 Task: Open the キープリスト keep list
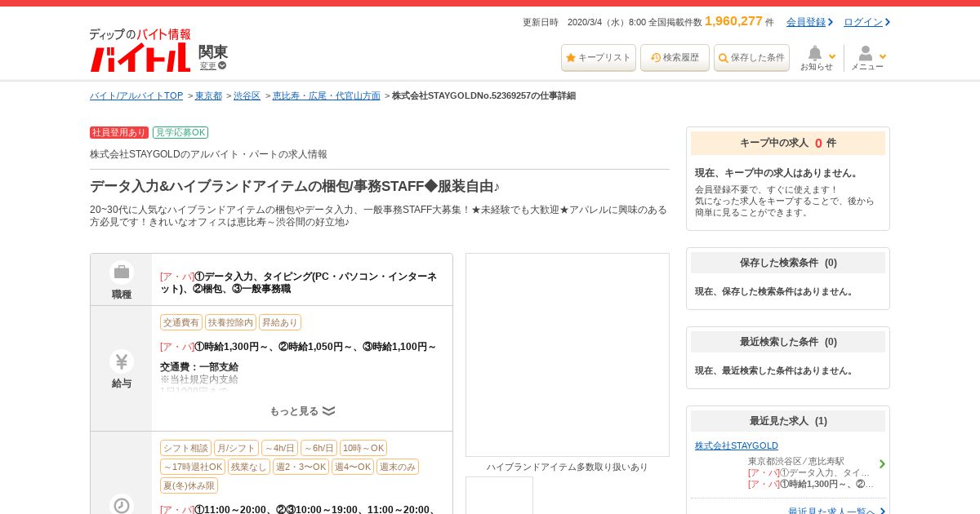pyautogui.click(x=599, y=58)
